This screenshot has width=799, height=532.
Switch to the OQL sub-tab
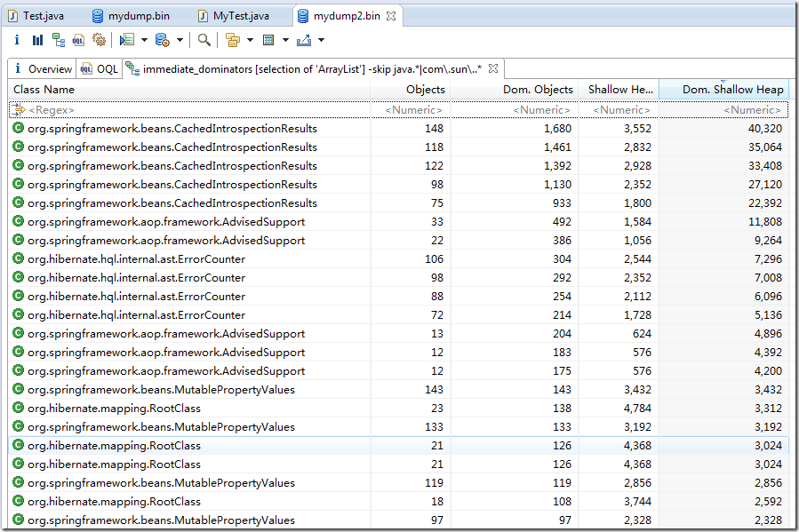click(x=100, y=68)
